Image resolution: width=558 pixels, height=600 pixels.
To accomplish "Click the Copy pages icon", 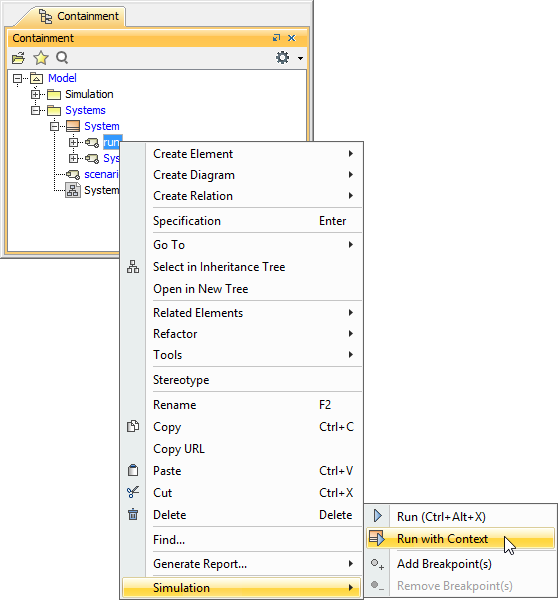I will pos(133,426).
